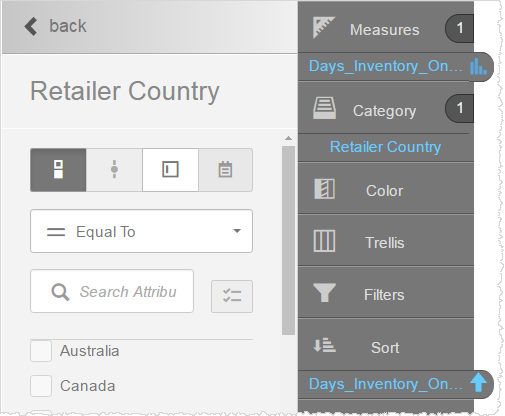Image resolution: width=505 pixels, height=416 pixels.
Task: Check the Australia checkbox
Action: click(41, 351)
